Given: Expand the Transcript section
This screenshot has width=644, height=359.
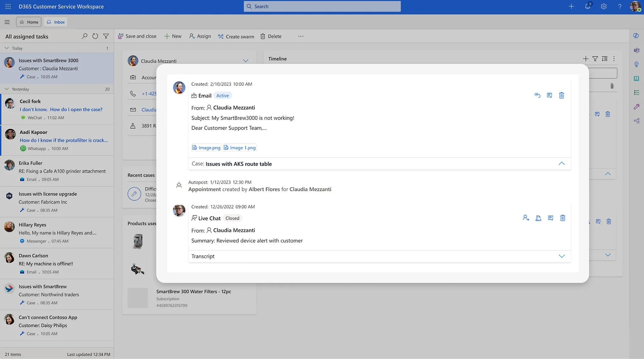Looking at the screenshot, I should pyautogui.click(x=562, y=256).
